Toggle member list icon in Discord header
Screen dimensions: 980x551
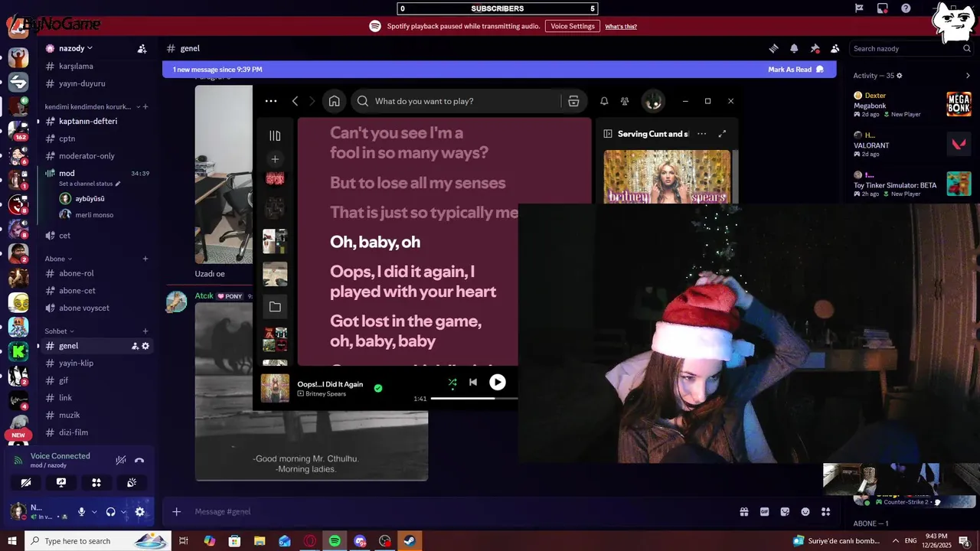[835, 48]
